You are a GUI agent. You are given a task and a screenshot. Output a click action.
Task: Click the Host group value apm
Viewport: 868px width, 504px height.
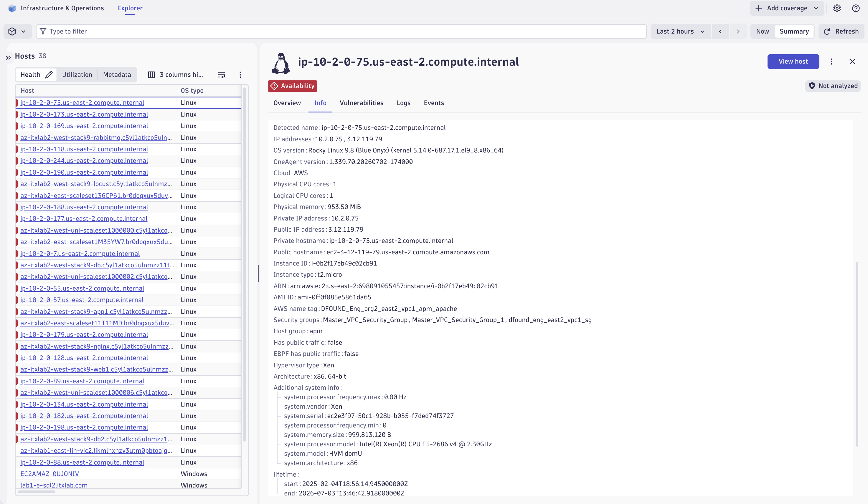coord(316,331)
